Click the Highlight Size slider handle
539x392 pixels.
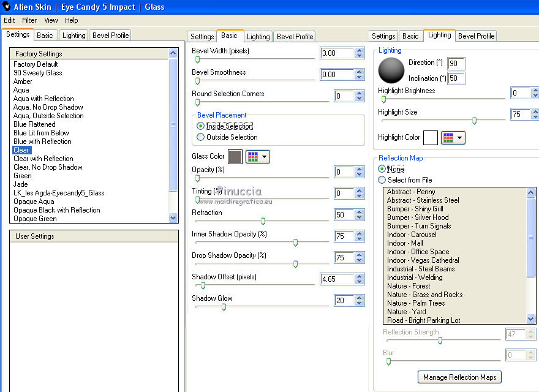click(474, 121)
